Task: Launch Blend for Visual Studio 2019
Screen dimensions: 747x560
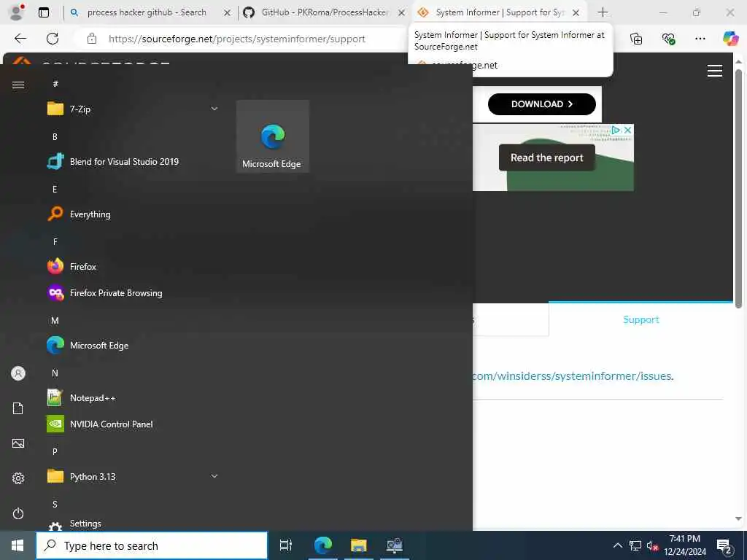Action: coord(133,161)
